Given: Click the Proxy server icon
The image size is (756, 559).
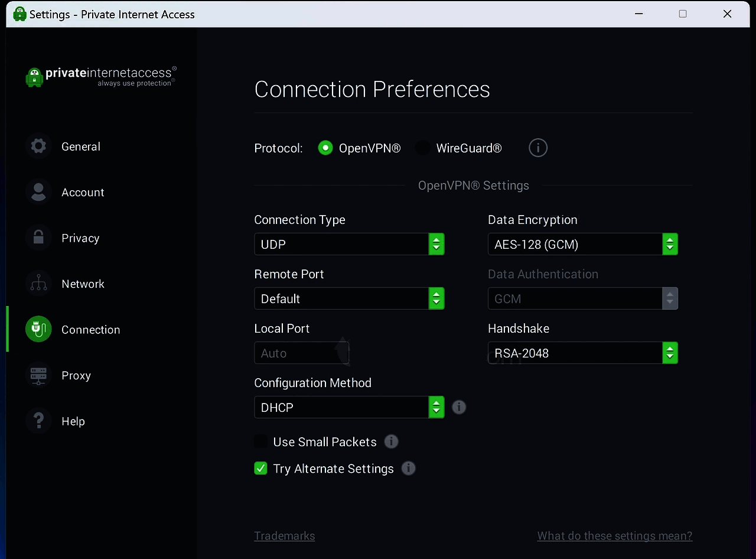Looking at the screenshot, I should tap(38, 375).
